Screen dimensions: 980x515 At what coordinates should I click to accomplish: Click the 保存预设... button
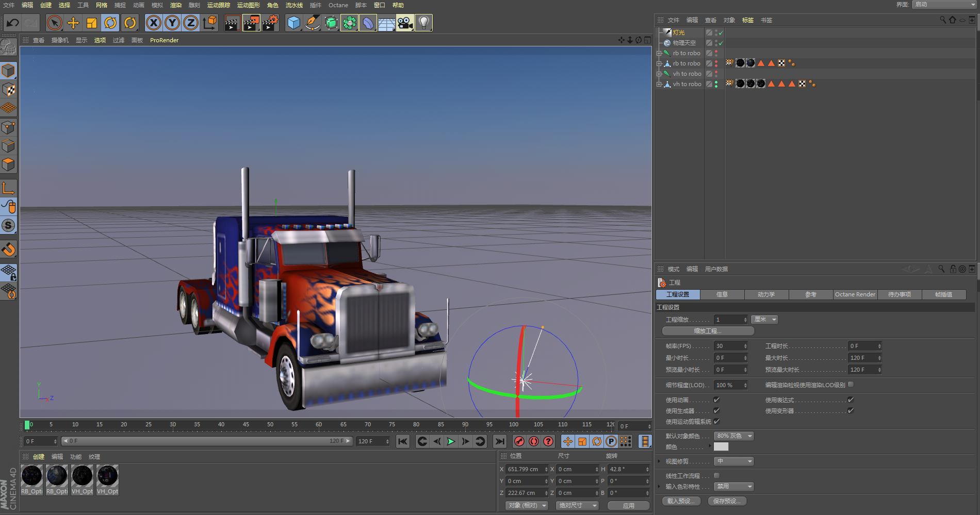[x=727, y=501]
